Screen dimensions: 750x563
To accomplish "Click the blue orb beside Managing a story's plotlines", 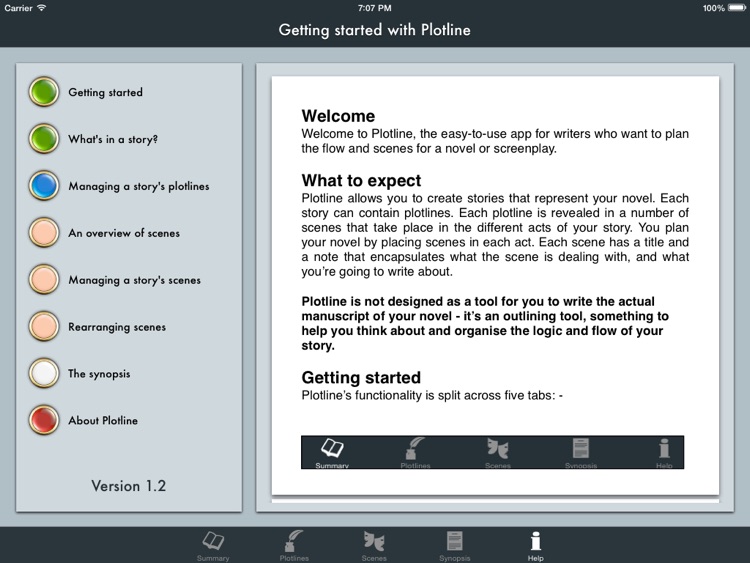I will pos(44,186).
